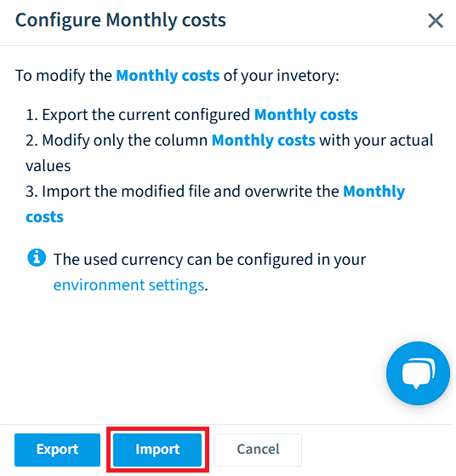This screenshot has width=456, height=476.
Task: Open the environment settings link
Action: pos(129,285)
